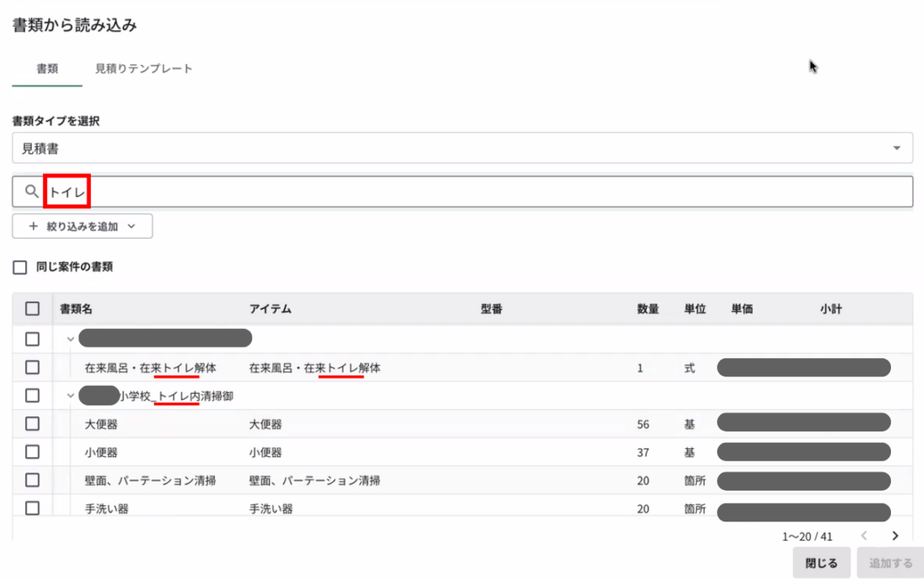This screenshot has height=580, width=924.
Task: Toggle the 同じ案件の書類 checkbox
Action: pos(20,268)
